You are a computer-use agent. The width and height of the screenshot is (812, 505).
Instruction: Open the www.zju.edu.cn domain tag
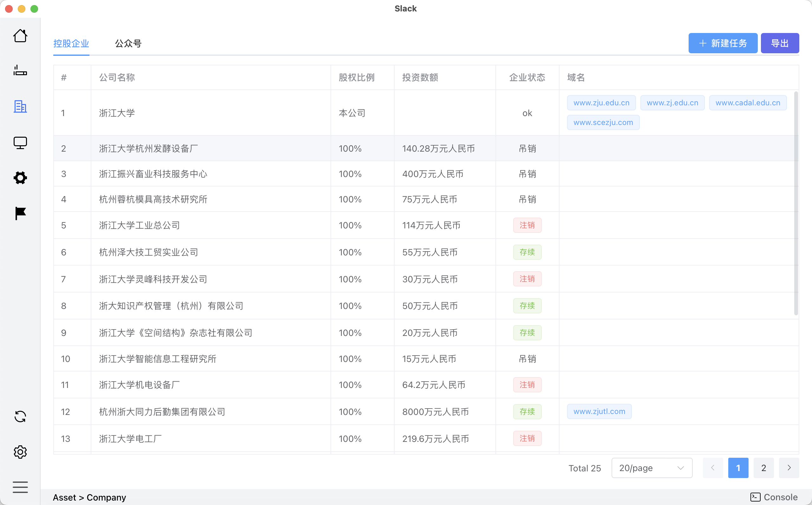point(601,102)
